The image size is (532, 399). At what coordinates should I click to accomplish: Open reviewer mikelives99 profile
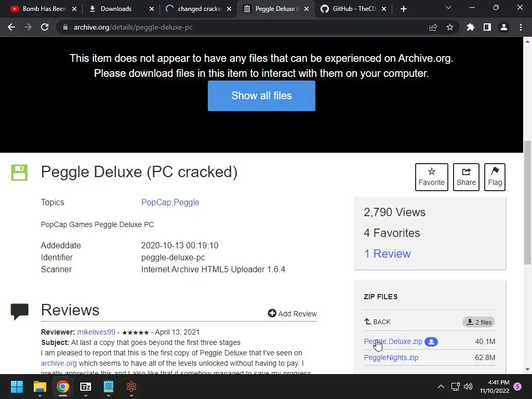point(96,332)
